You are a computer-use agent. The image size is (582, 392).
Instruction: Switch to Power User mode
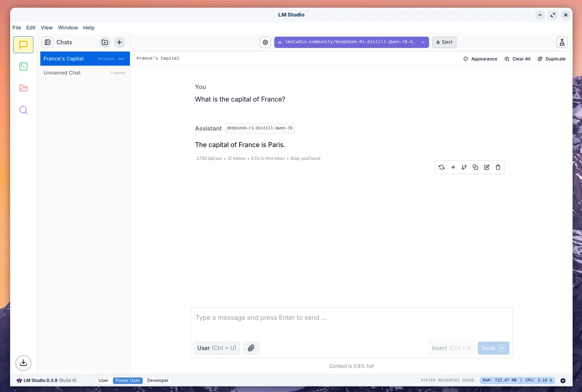[x=128, y=380]
